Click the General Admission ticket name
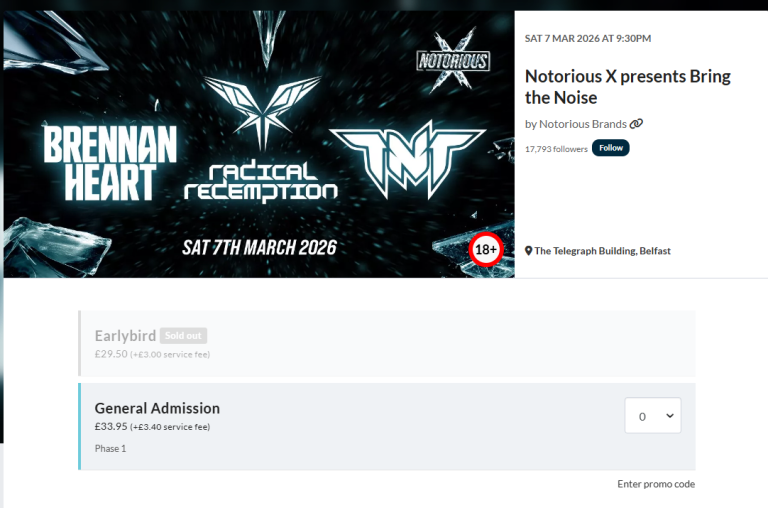The height and width of the screenshot is (508, 768). click(x=157, y=408)
